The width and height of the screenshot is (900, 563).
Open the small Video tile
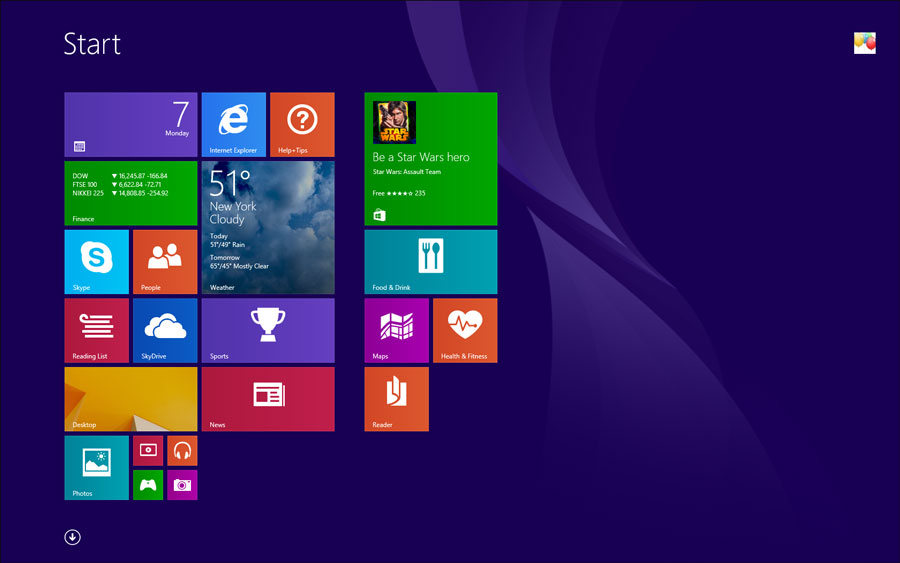[x=148, y=451]
